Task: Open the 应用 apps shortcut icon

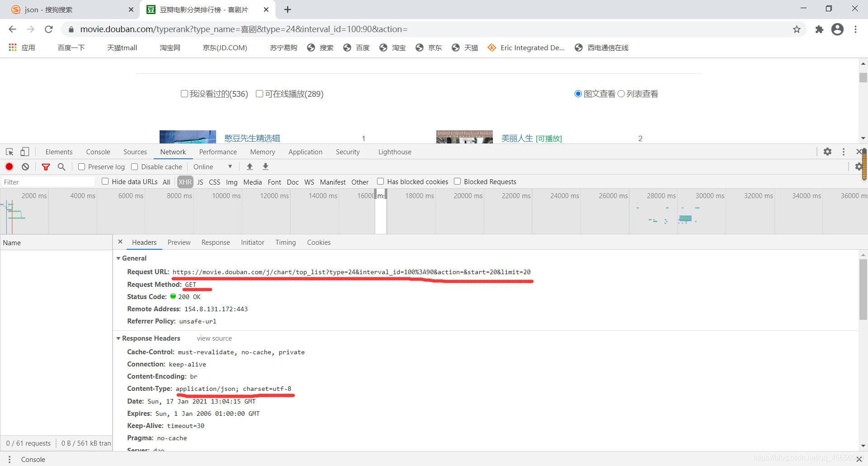Action: coord(13,48)
